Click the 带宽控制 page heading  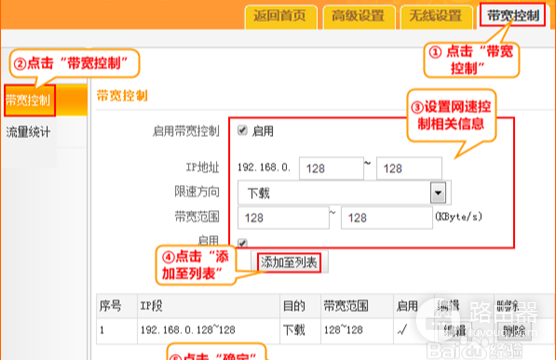122,96
